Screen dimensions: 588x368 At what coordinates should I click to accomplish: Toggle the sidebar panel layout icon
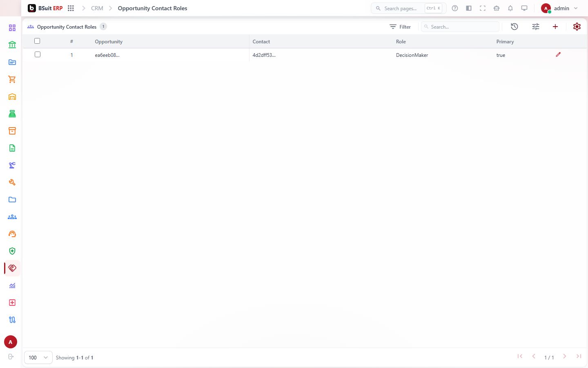[469, 8]
